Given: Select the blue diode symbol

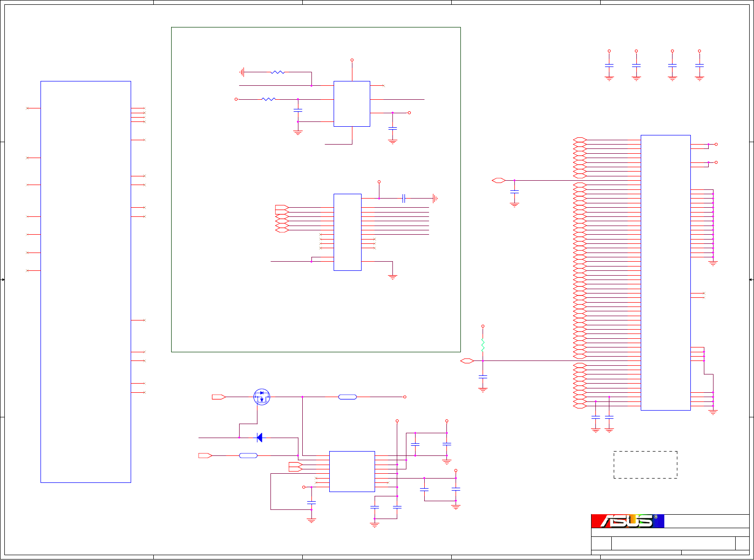Looking at the screenshot, I should (259, 438).
